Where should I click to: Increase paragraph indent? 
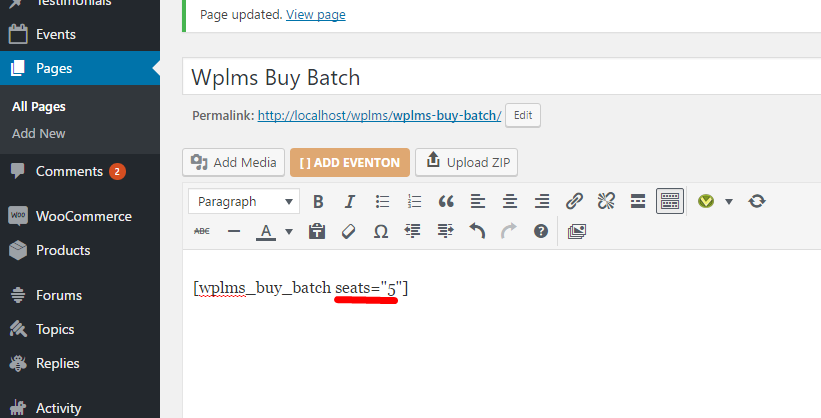pos(445,231)
